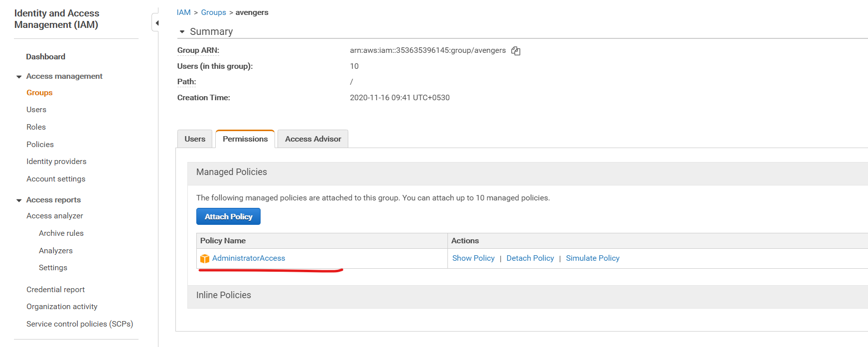The height and width of the screenshot is (347, 868).
Task: Detach Policy from the avengers group
Action: 530,258
